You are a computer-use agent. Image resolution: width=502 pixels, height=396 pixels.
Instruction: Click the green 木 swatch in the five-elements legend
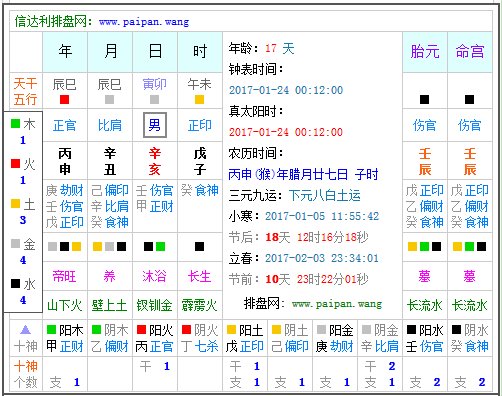[x=15, y=124]
